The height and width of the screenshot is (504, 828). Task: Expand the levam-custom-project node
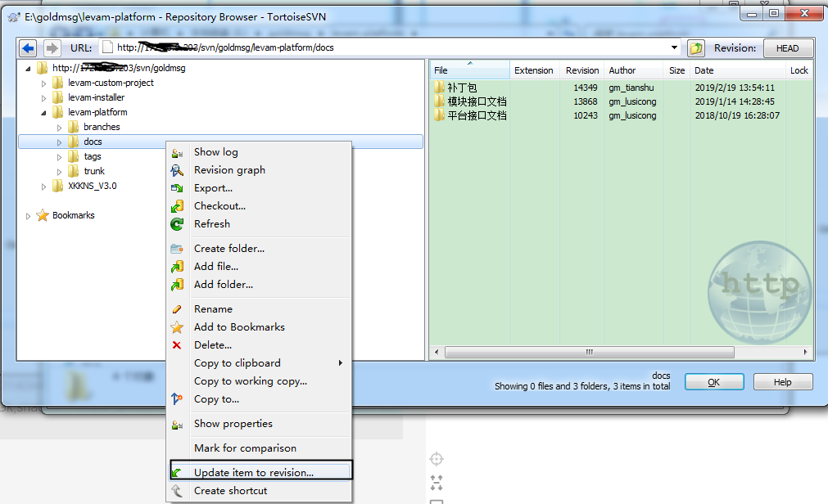point(44,83)
